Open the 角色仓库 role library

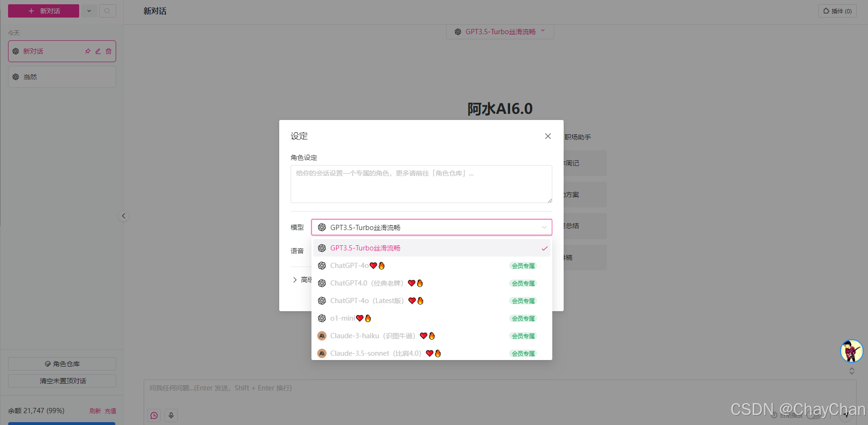(62, 364)
